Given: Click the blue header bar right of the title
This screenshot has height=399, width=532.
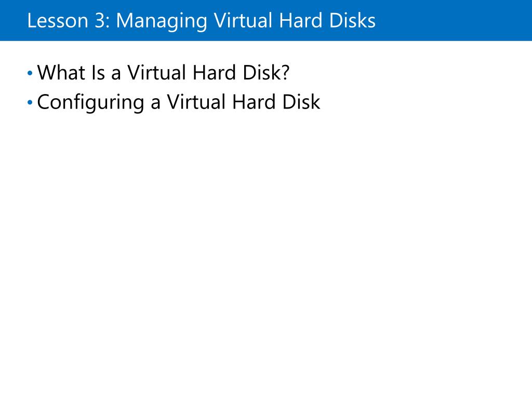Looking at the screenshot, I should (x=454, y=20).
